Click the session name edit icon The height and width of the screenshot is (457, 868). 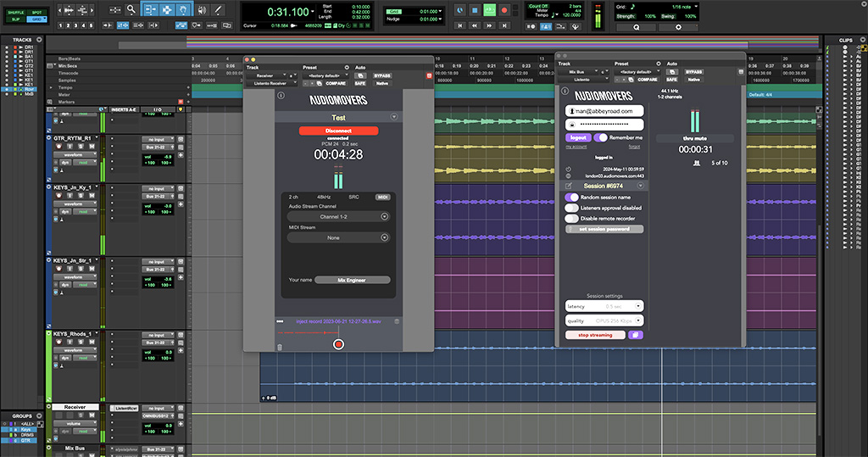coord(569,187)
